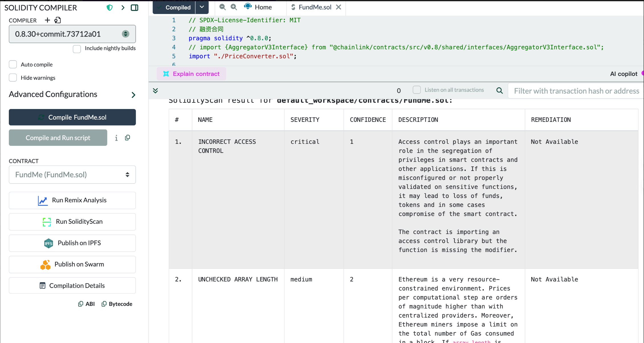Toggle the side panel layout icon

point(134,8)
